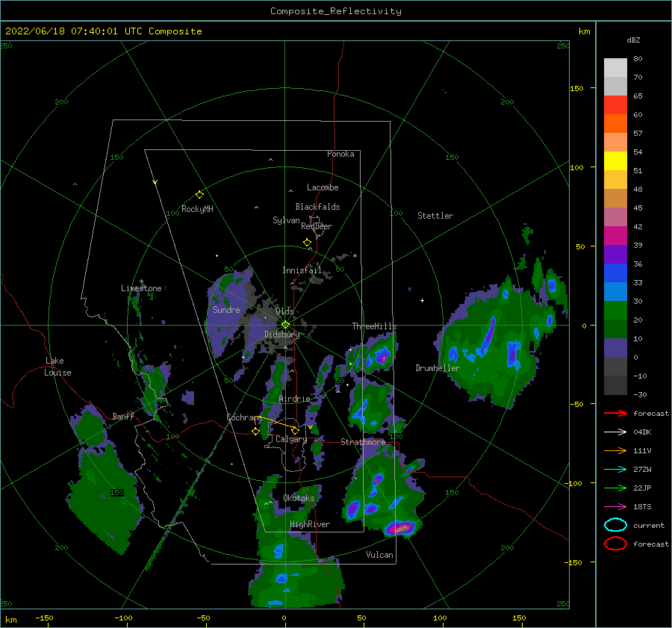Viewport: 672px width, 628px height.
Task: Click the yellow diamond marker near RockyMH
Action: [199, 195]
